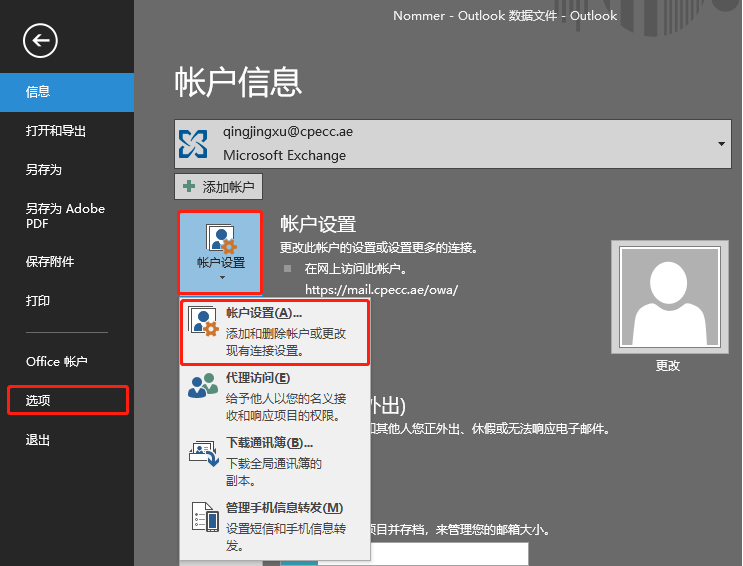Click the small bullet square before 在网上访问此帐户
The image size is (743, 566).
(x=287, y=269)
